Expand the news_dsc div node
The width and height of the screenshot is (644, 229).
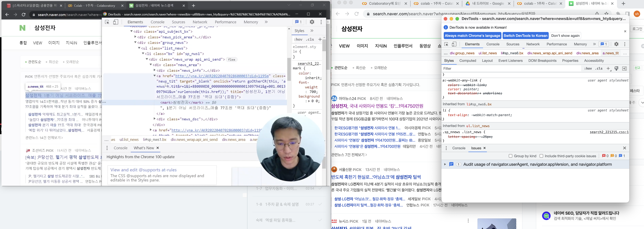(x=154, y=119)
